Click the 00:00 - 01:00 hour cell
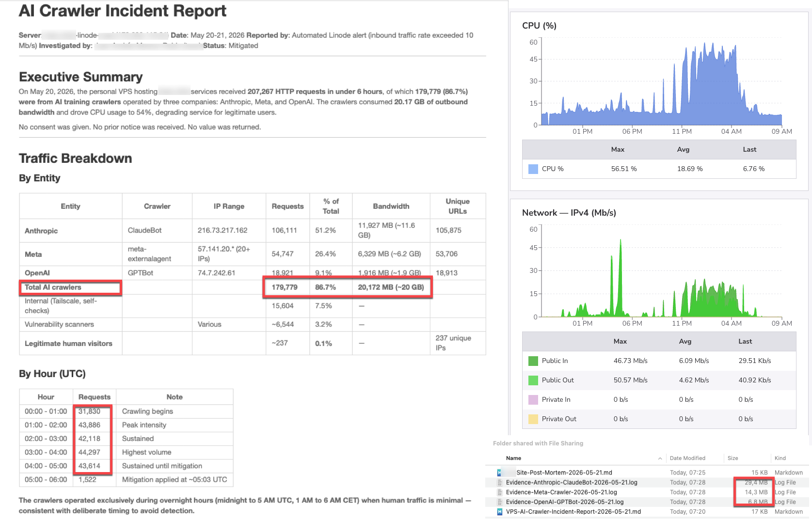The width and height of the screenshot is (812, 521). coord(46,411)
